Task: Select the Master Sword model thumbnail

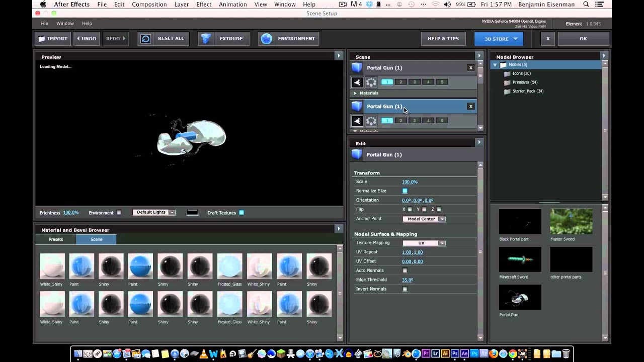Action: click(x=571, y=221)
